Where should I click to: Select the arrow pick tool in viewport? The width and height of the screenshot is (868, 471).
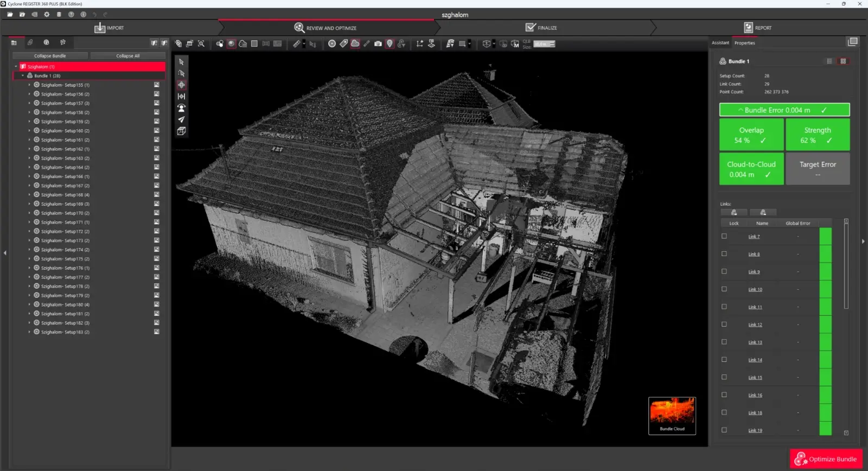pos(181,62)
